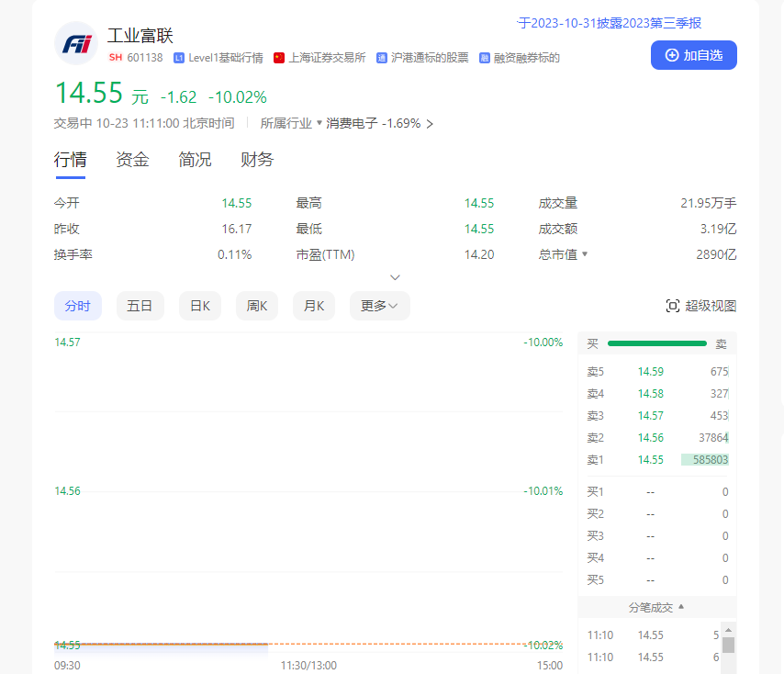Click the 沪港通标的股票 tag icon
Image resolution: width=784 pixels, height=674 pixels.
[x=381, y=58]
